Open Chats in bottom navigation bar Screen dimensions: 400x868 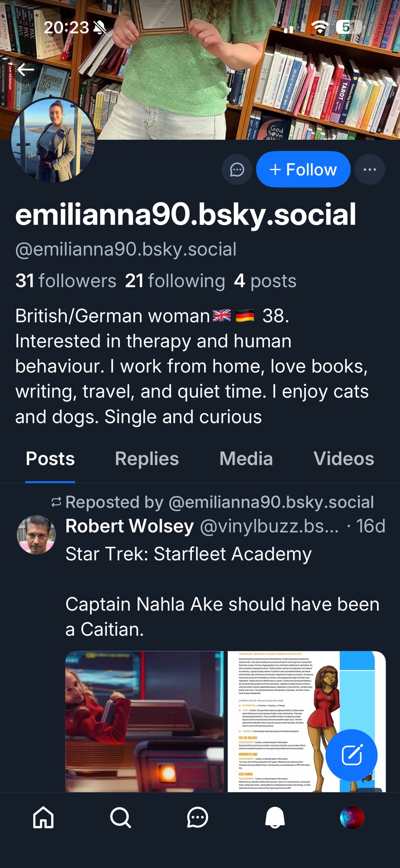click(197, 818)
